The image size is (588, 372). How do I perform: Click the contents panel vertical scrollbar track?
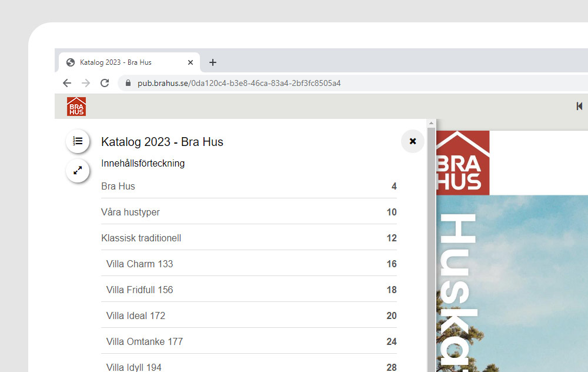431,250
